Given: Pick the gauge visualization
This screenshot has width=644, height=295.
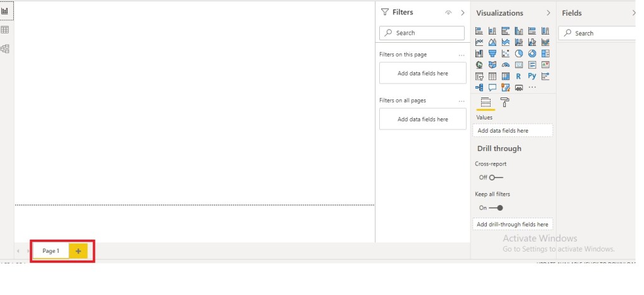Looking at the screenshot, I should pyautogui.click(x=506, y=65).
